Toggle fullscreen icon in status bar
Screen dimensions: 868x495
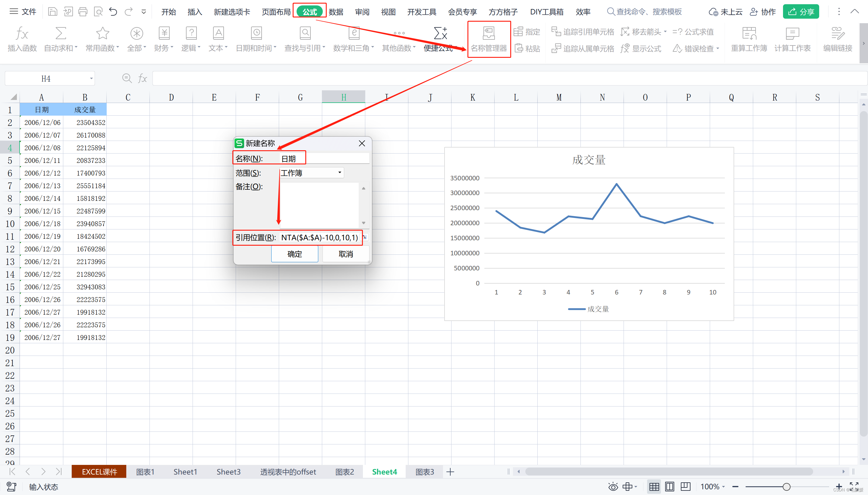pyautogui.click(x=854, y=487)
